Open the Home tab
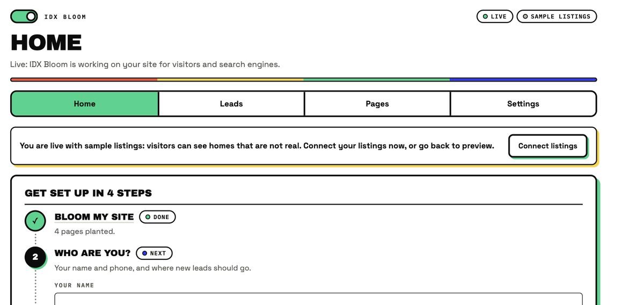The width and height of the screenshot is (644, 305). point(85,104)
